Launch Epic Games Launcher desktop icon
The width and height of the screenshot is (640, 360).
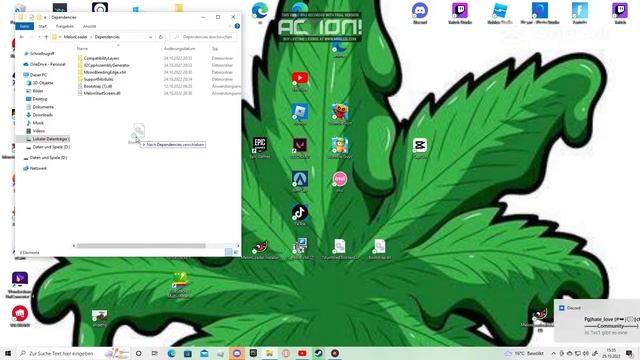coord(260,147)
